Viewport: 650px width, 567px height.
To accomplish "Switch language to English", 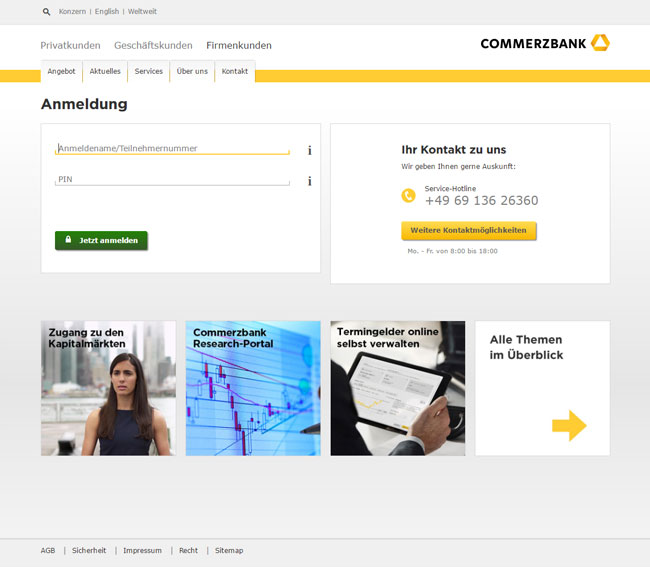I will (107, 12).
